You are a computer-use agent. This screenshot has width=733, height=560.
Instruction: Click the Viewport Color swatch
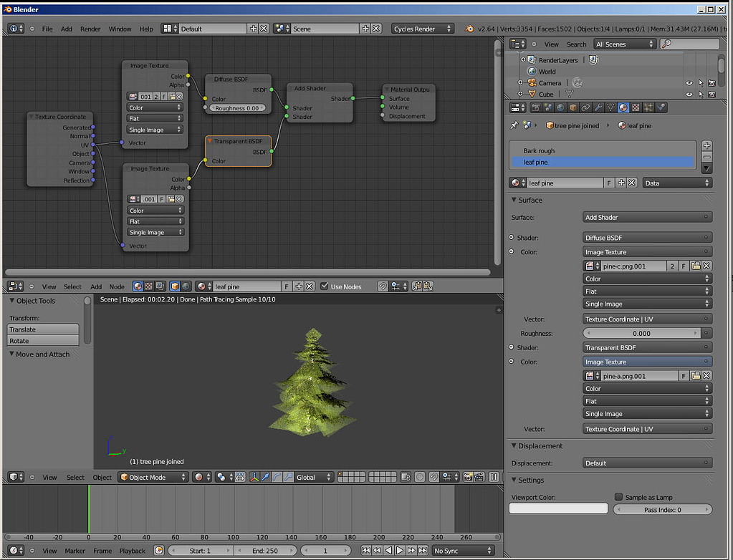click(x=558, y=508)
